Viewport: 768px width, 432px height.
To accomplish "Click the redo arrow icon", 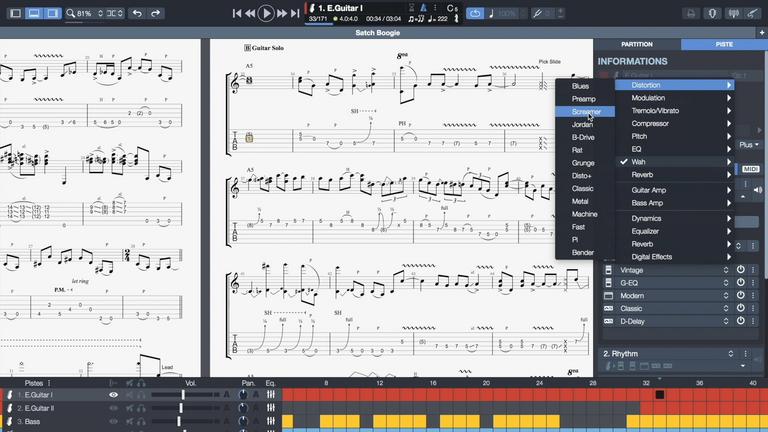I will coord(160,13).
